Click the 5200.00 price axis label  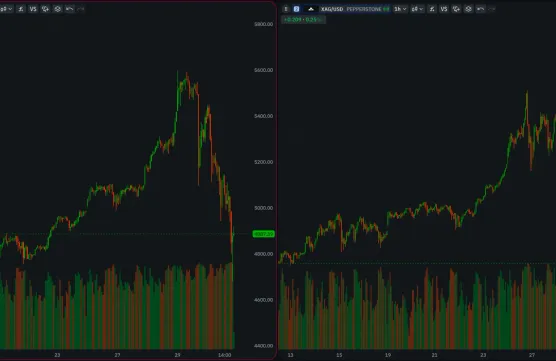[x=264, y=162]
